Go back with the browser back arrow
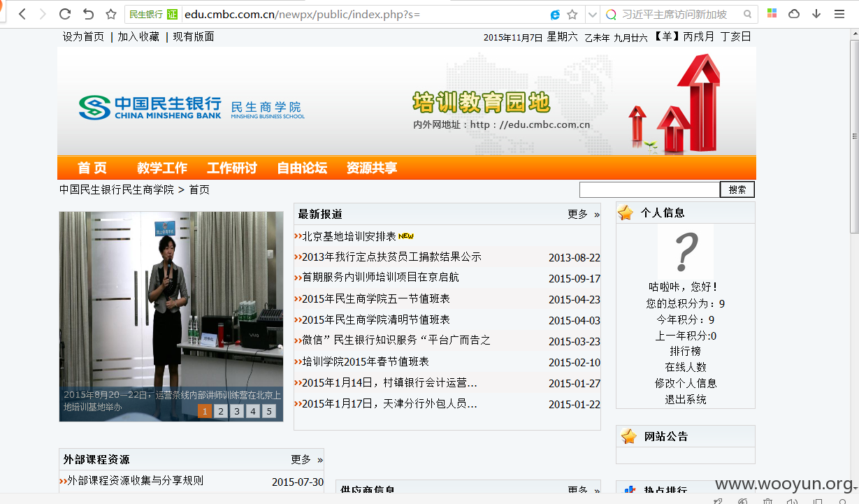The width and height of the screenshot is (859, 504). (22, 14)
